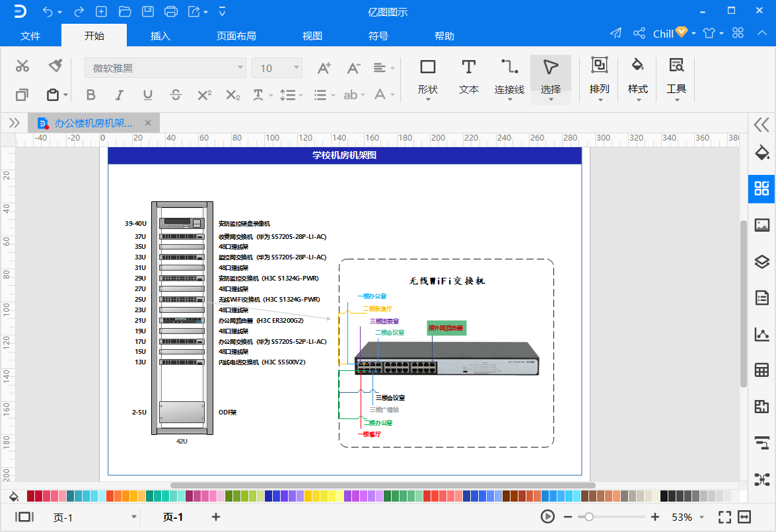
Task: Open the font family dropdown
Action: (x=165, y=68)
